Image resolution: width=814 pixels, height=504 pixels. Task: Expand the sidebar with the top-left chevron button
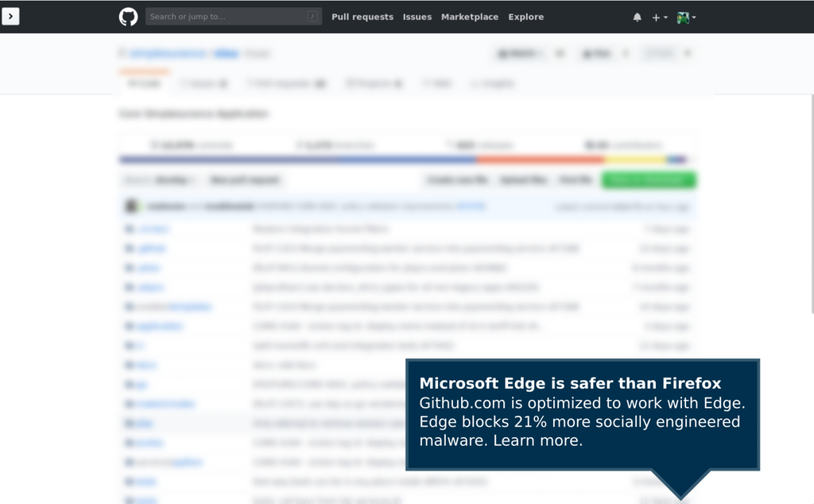10,17
